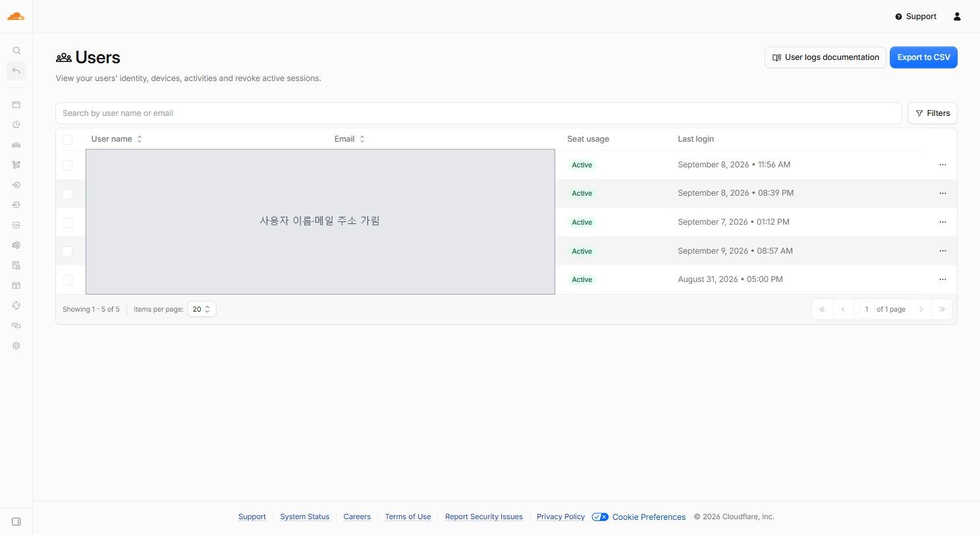Open the user account profile icon

click(x=957, y=16)
